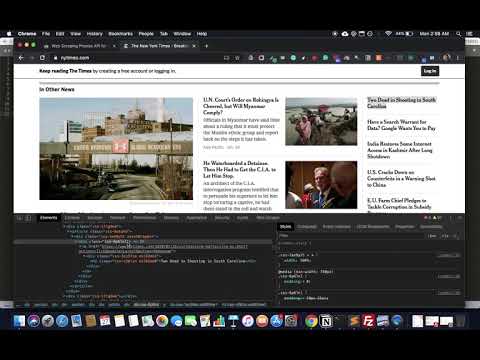Screen dimensions: 480x360
Task: Switch to the Web Scraping tab in Chrome
Action: [79, 46]
